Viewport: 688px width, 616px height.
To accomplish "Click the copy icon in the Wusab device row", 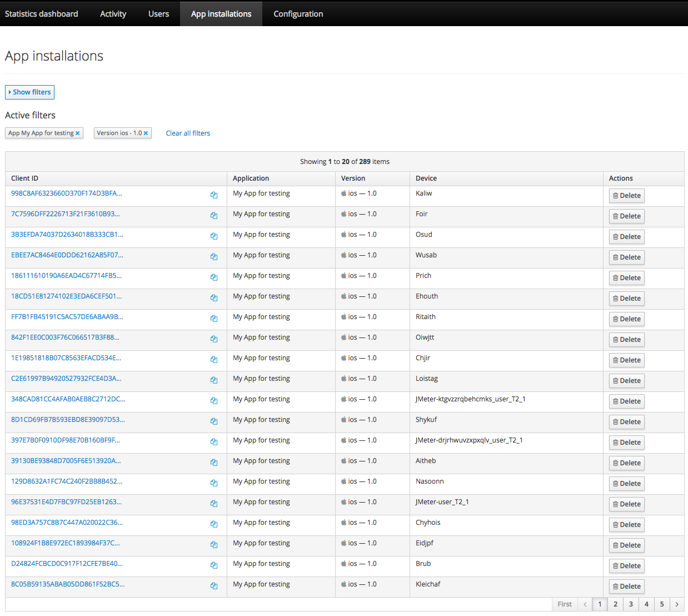I will coord(214,256).
